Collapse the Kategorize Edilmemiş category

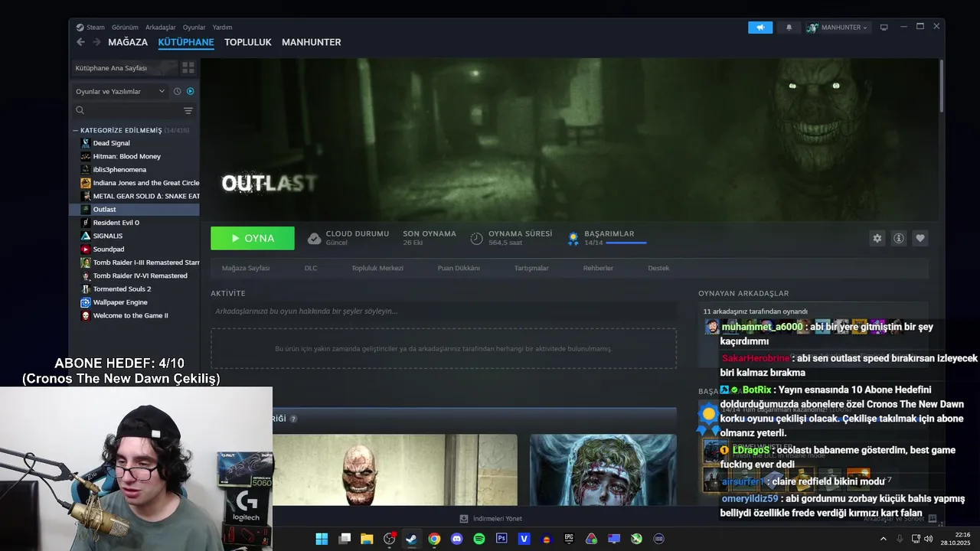click(x=76, y=130)
